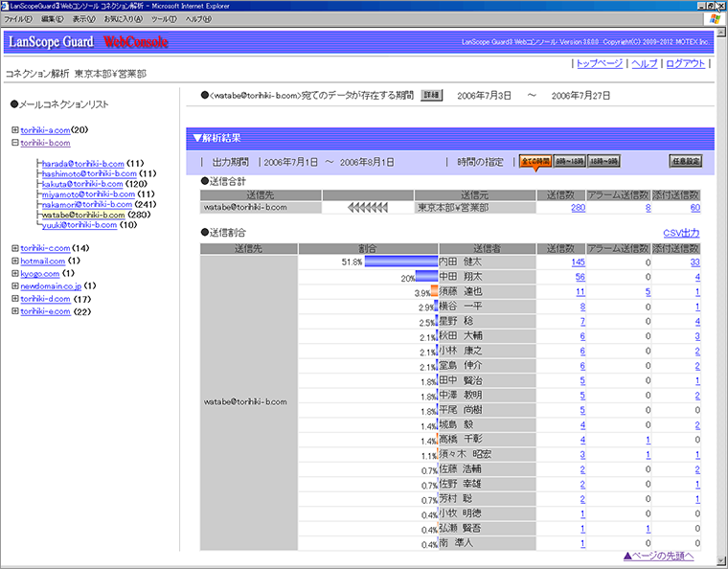Viewport: 728px width, 569px height.
Task: Open kakuta@torihiki-b.com in connection list
Action: coord(82,184)
